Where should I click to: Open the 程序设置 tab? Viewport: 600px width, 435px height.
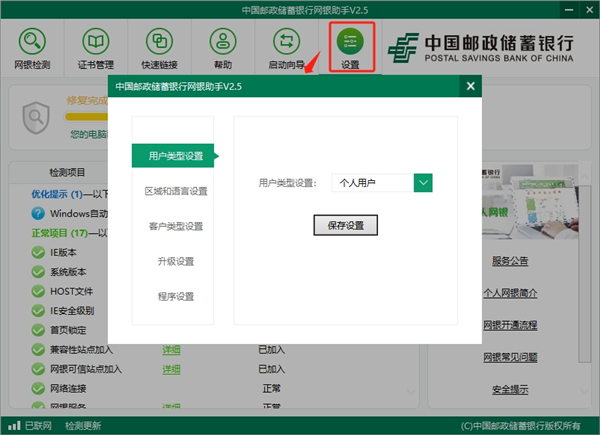tap(175, 296)
